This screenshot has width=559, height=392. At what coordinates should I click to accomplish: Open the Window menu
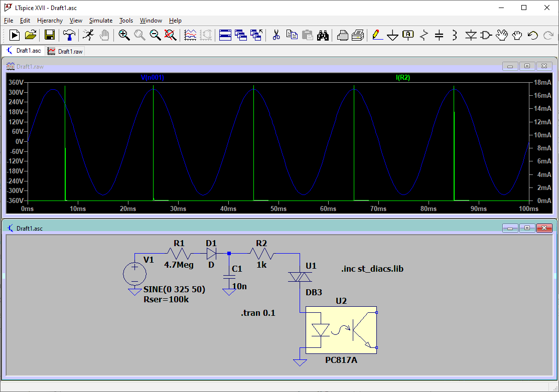pos(151,20)
